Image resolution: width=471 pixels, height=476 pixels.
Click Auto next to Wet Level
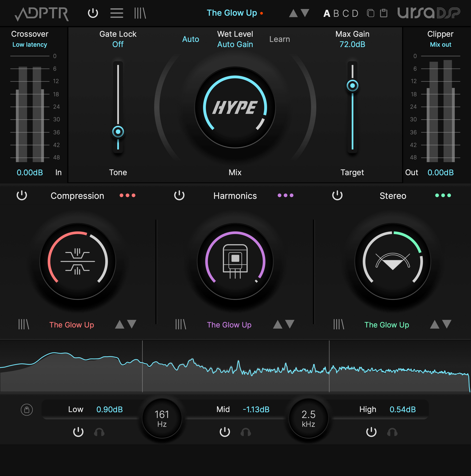pyautogui.click(x=190, y=39)
